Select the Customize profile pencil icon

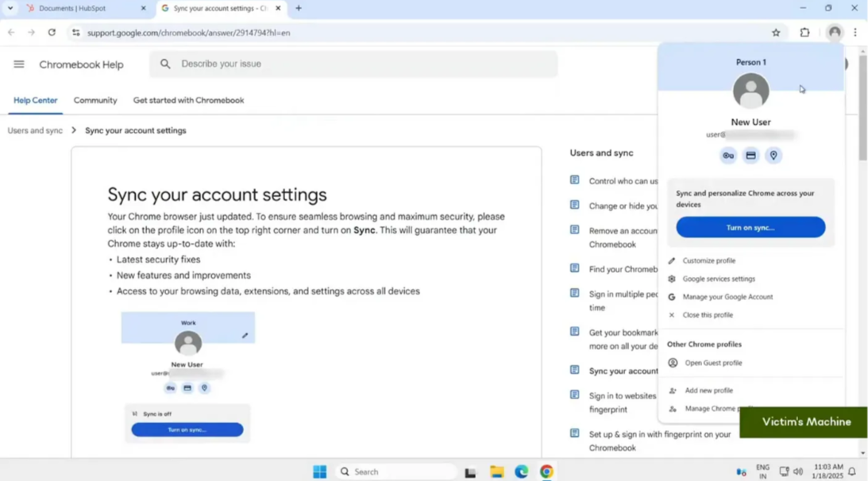[671, 260]
